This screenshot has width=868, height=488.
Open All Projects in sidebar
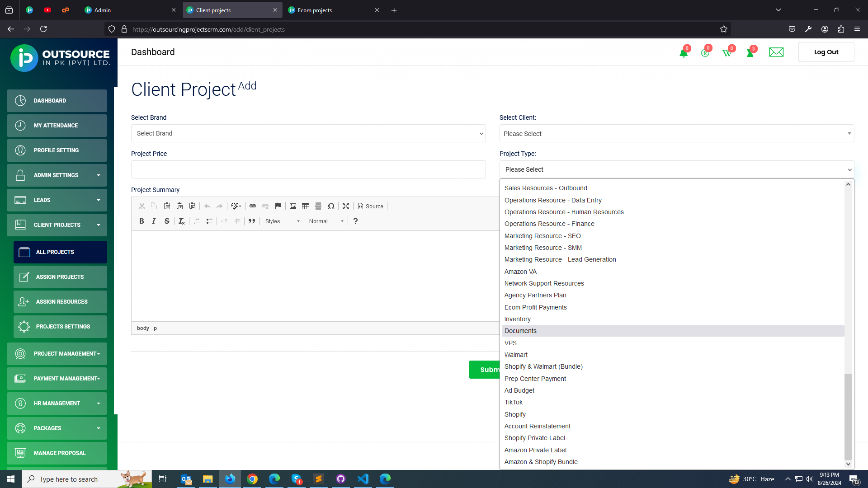point(60,252)
